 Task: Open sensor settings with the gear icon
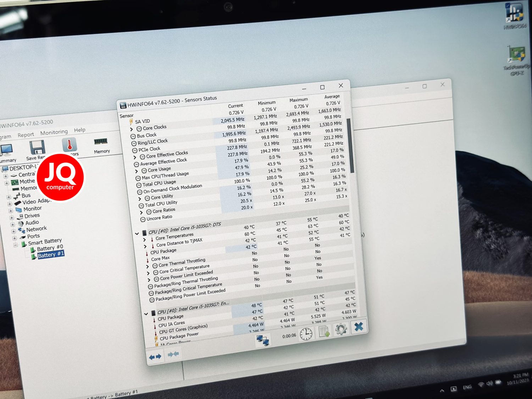341,329
